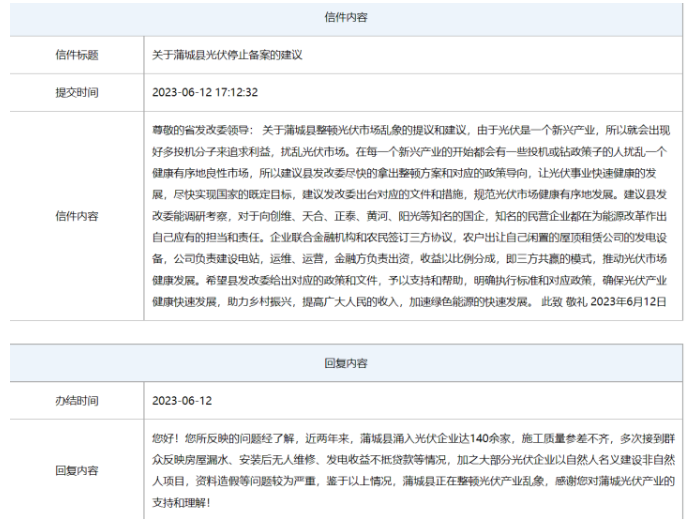Select the timestamp 2023-06-12 17:12:32

click(x=205, y=93)
